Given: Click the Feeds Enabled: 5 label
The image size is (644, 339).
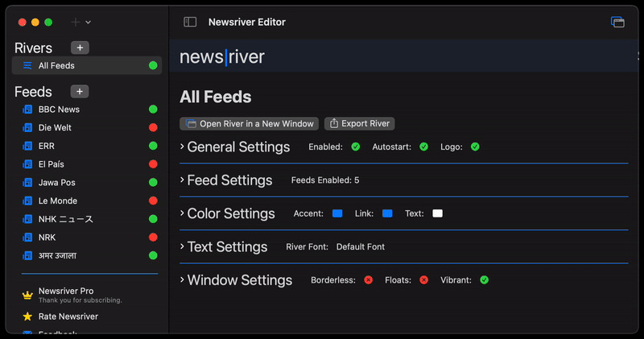Looking at the screenshot, I should click(325, 180).
